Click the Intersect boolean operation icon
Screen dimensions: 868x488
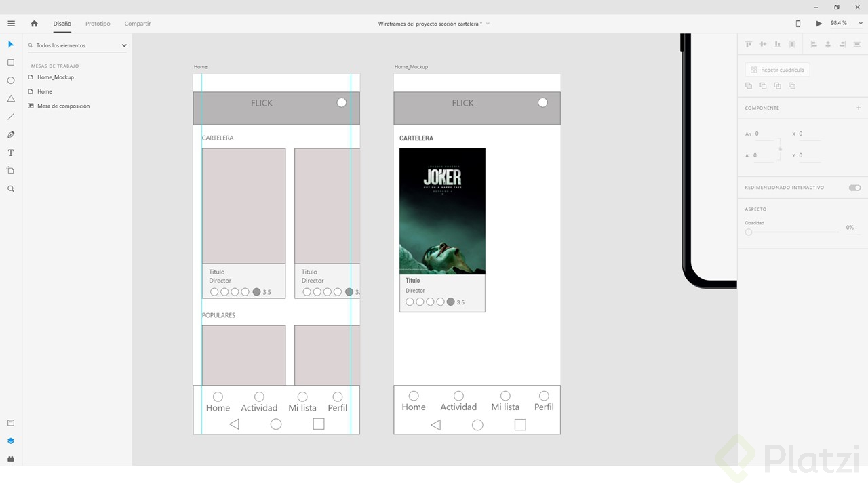point(777,86)
